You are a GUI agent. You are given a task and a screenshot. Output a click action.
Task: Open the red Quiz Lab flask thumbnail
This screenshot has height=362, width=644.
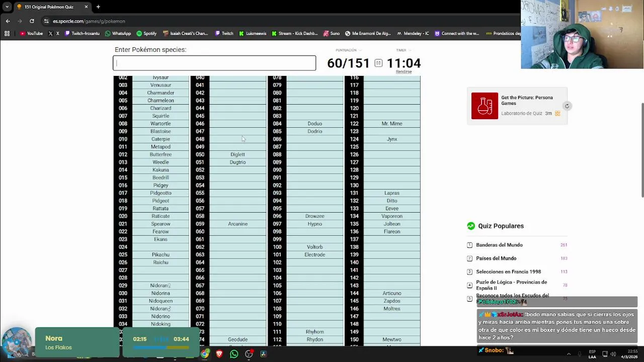point(485,106)
